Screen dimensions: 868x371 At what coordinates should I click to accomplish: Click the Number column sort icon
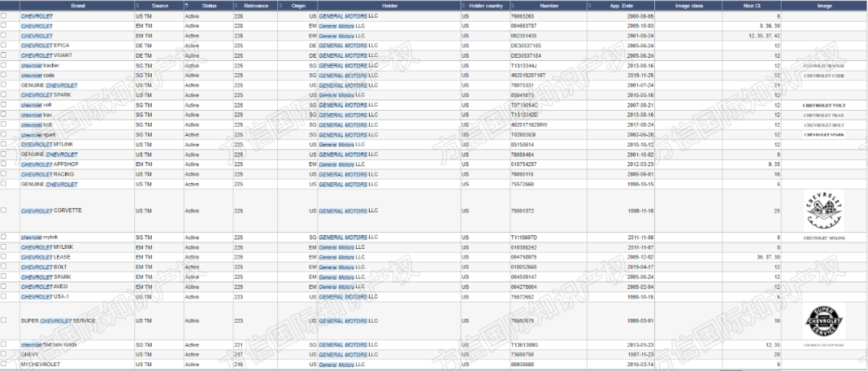point(513,6)
